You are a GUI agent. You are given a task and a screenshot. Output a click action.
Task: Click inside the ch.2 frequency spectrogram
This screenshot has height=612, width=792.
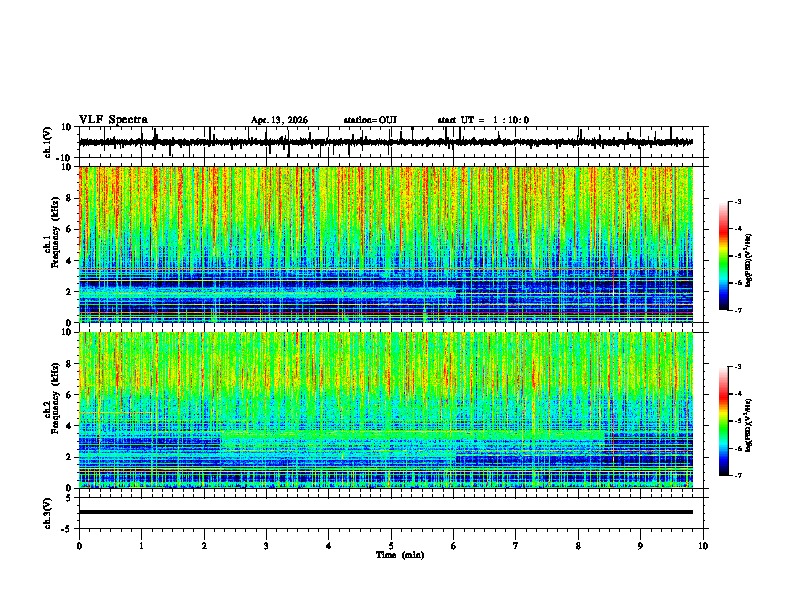click(386, 410)
